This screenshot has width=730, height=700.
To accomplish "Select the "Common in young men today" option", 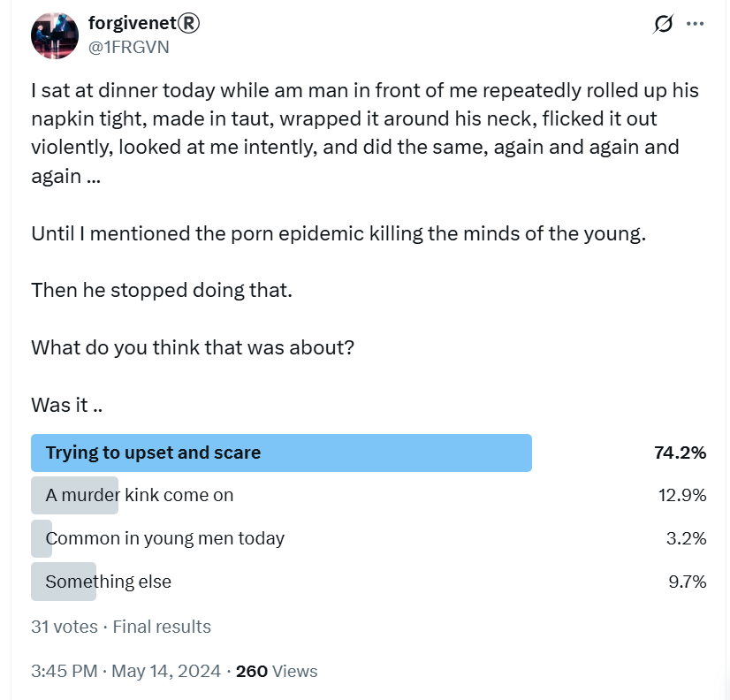I will coord(164,538).
